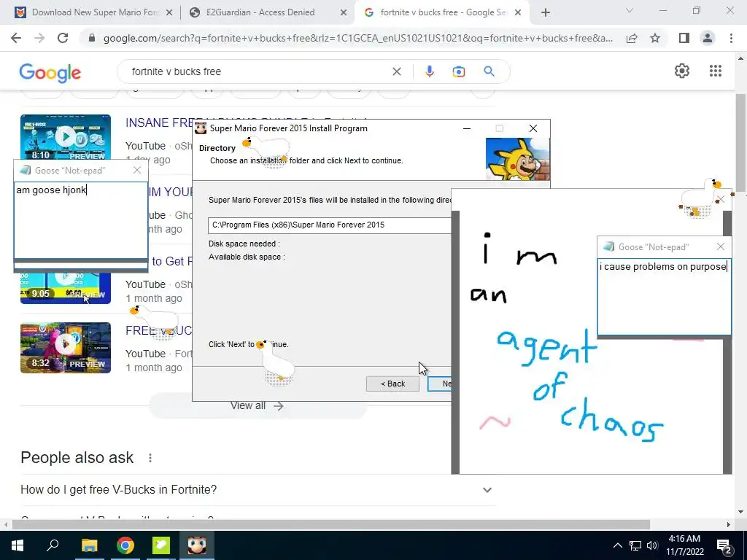
Task: Play the 8:32 video thumbnail
Action: 65,348
